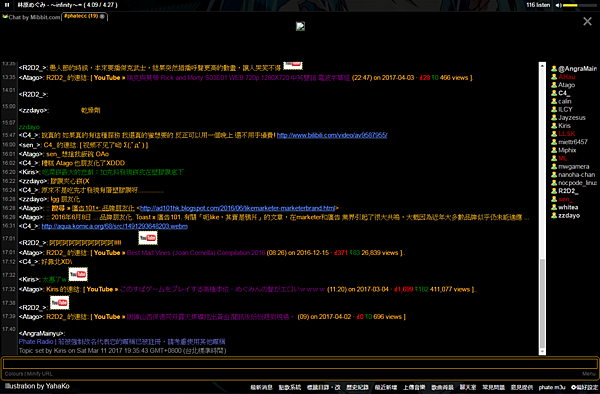Focus the chat message input field
The image size is (600, 394).
[x=300, y=363]
